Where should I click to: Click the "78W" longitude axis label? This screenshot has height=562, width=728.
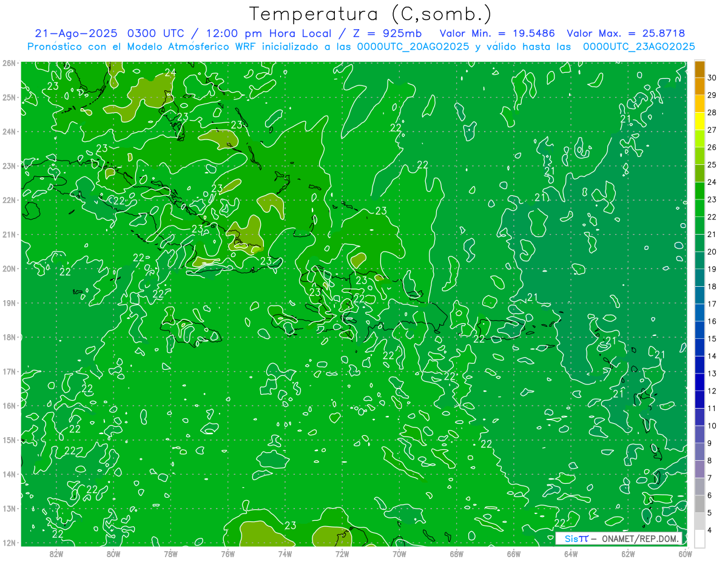click(170, 554)
